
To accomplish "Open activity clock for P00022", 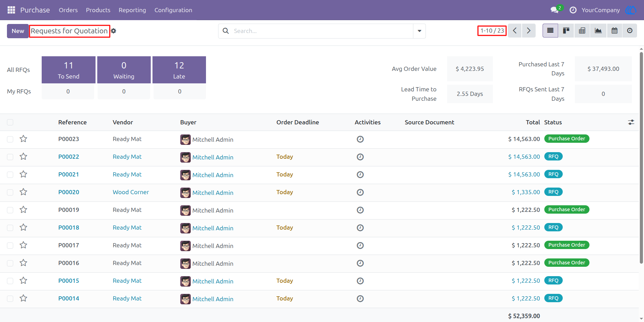I will coord(360,157).
